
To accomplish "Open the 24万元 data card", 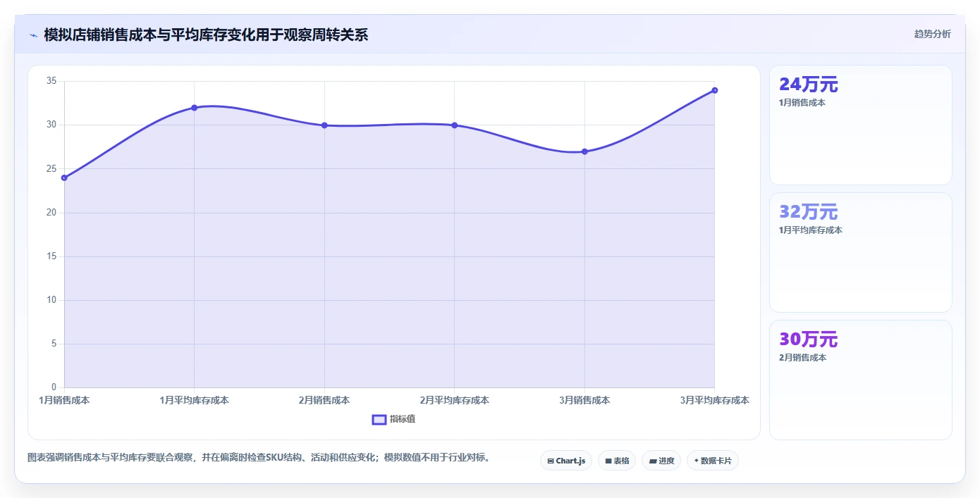I will pos(860,125).
